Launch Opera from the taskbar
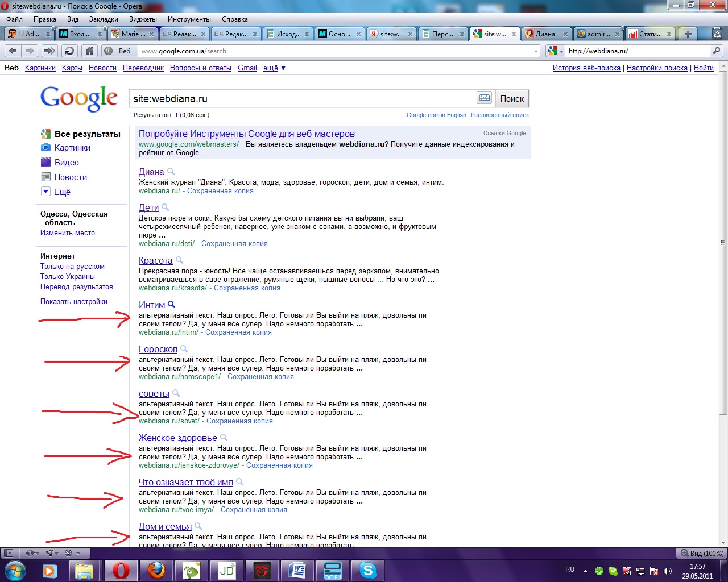 tap(121, 570)
